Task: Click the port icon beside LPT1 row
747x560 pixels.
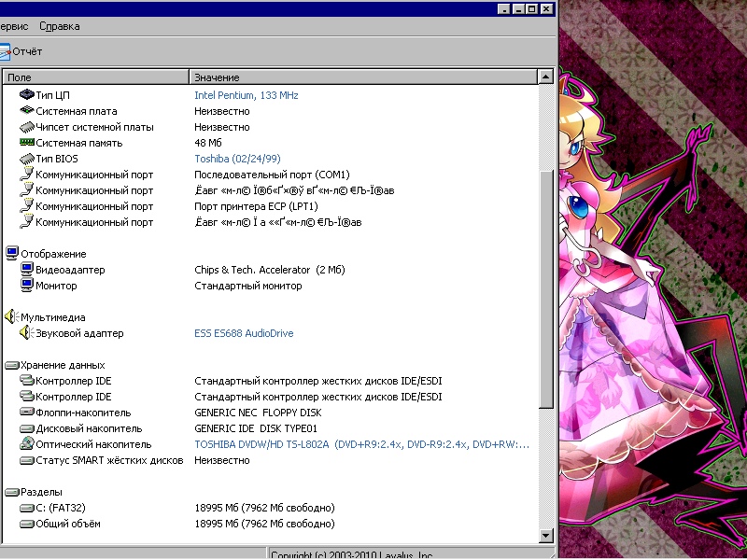Action: coord(27,205)
